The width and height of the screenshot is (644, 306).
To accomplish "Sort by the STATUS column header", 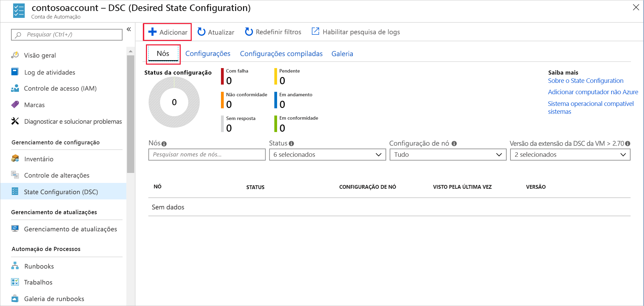I will [255, 187].
